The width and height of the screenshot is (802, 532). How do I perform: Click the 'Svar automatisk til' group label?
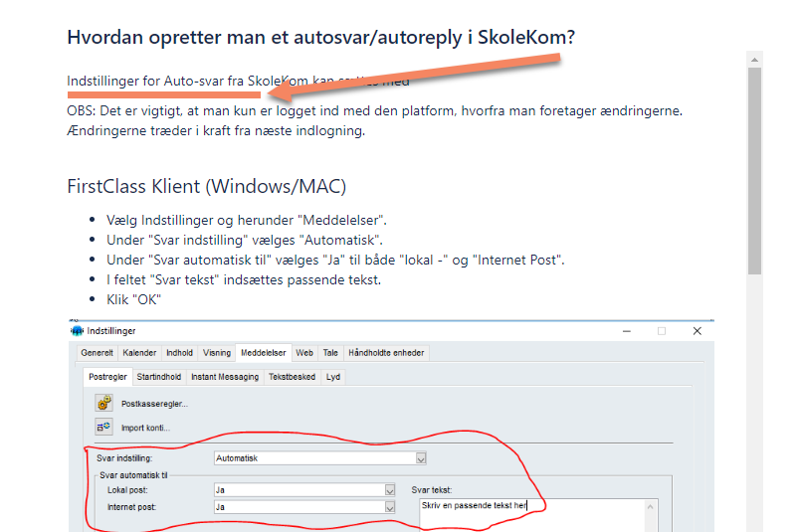133,475
